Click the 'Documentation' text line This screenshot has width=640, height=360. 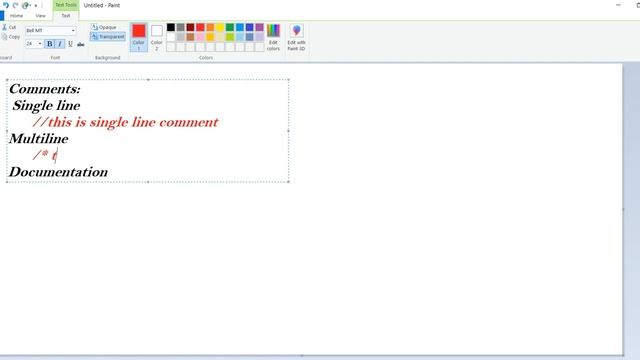tap(58, 172)
